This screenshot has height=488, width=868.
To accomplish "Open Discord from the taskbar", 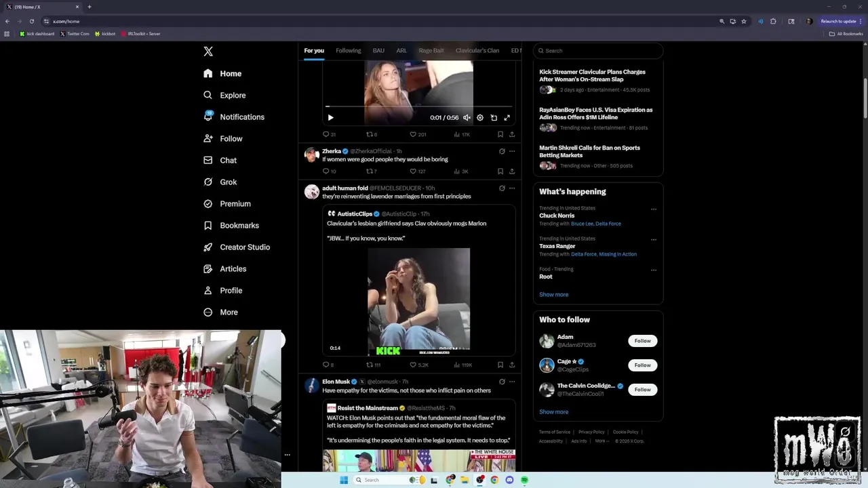I will pos(509,480).
